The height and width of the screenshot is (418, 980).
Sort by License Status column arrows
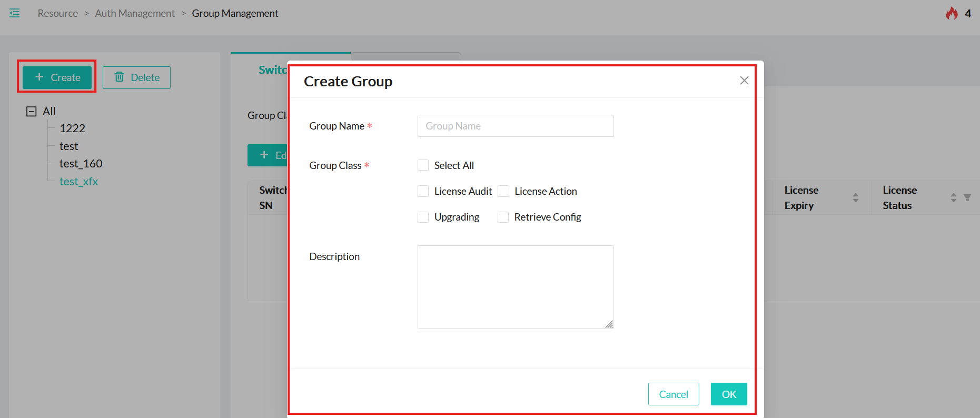coord(953,197)
